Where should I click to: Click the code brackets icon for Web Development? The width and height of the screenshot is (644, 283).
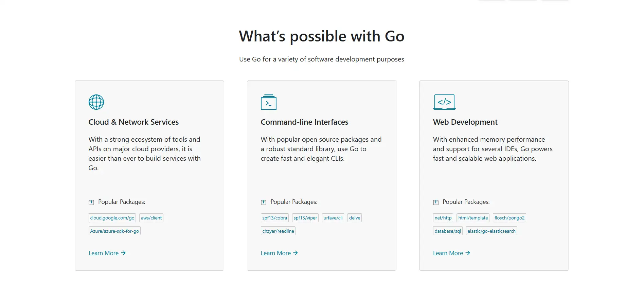(444, 102)
